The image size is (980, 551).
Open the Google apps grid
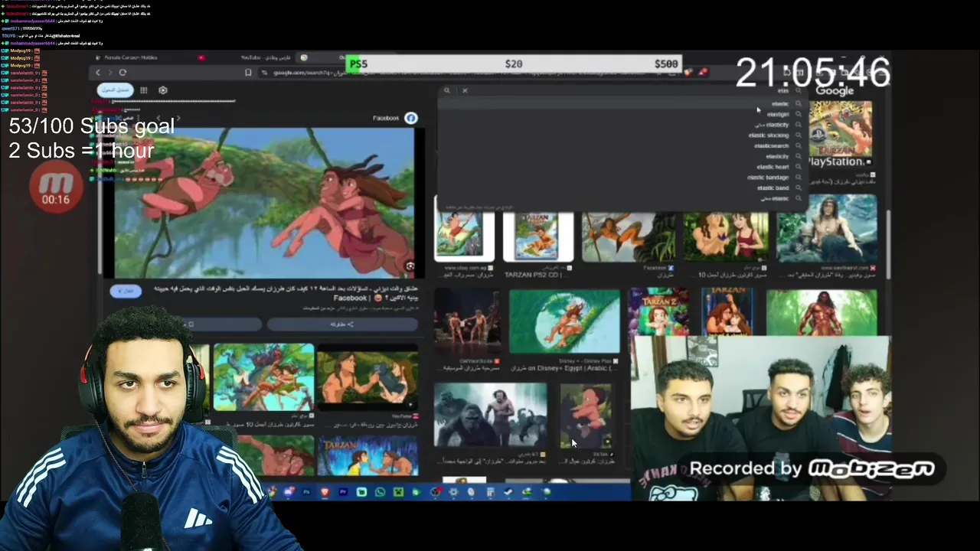[x=143, y=90]
